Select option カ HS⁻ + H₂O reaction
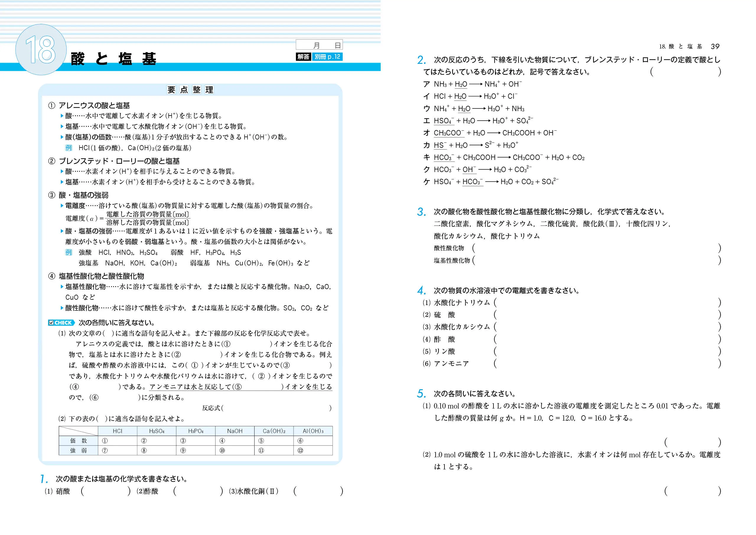Image resolution: width=756 pixels, height=535 pixels. pyautogui.click(x=471, y=145)
